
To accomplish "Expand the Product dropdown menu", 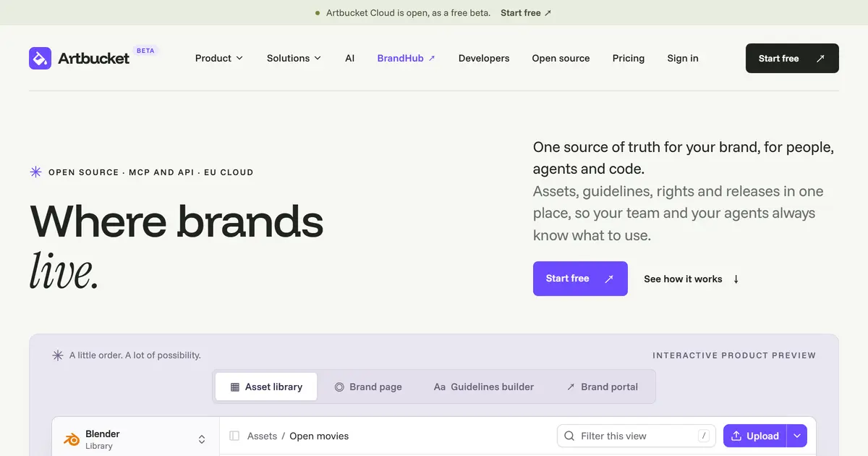I will [x=219, y=58].
